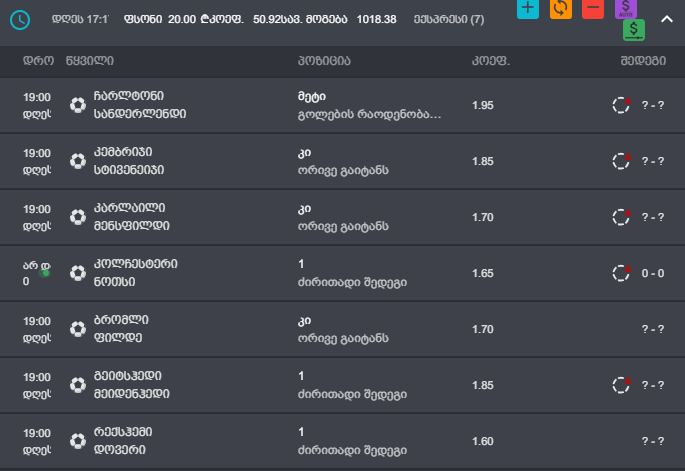
Task: Click the 0 - 0 score result
Action: [653, 273]
